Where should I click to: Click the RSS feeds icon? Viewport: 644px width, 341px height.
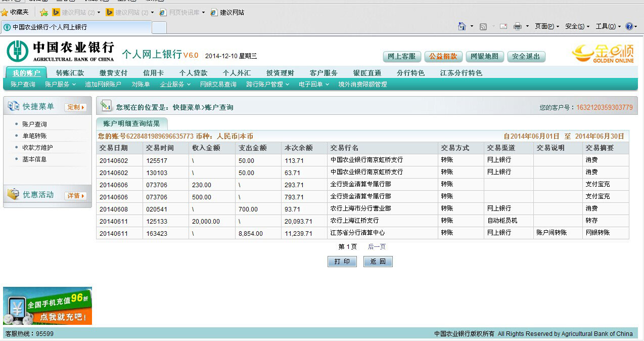pyautogui.click(x=483, y=26)
